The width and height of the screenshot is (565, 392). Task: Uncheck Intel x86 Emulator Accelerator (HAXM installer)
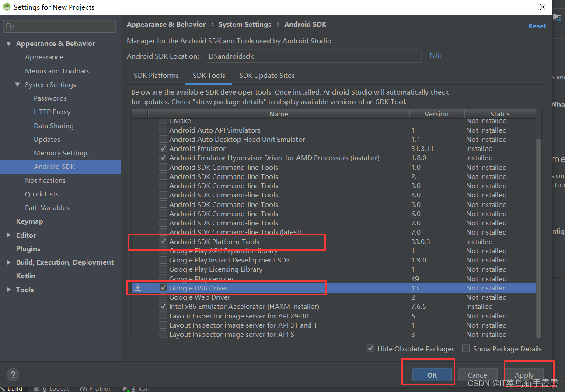coord(163,306)
